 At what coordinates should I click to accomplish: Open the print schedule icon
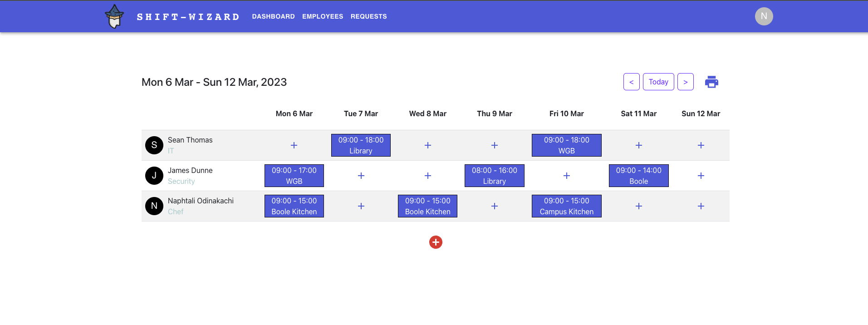coord(711,81)
